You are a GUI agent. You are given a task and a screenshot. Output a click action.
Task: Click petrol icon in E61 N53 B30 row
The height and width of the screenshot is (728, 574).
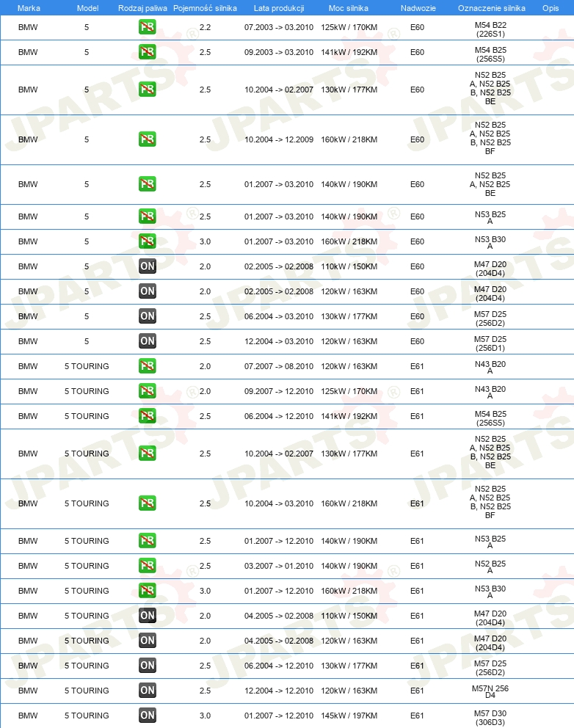(x=148, y=590)
